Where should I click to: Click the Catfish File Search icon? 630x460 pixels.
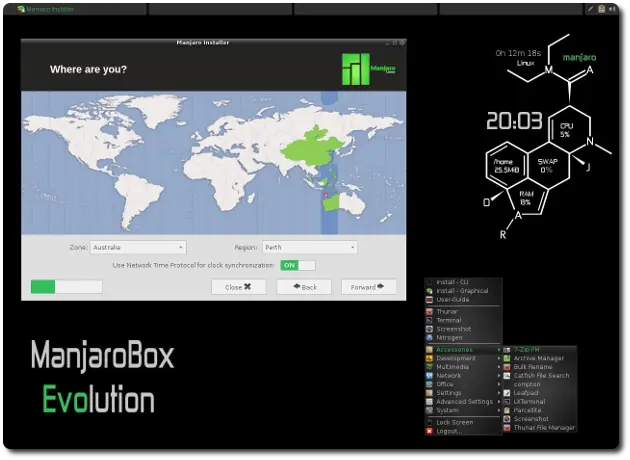coord(507,376)
